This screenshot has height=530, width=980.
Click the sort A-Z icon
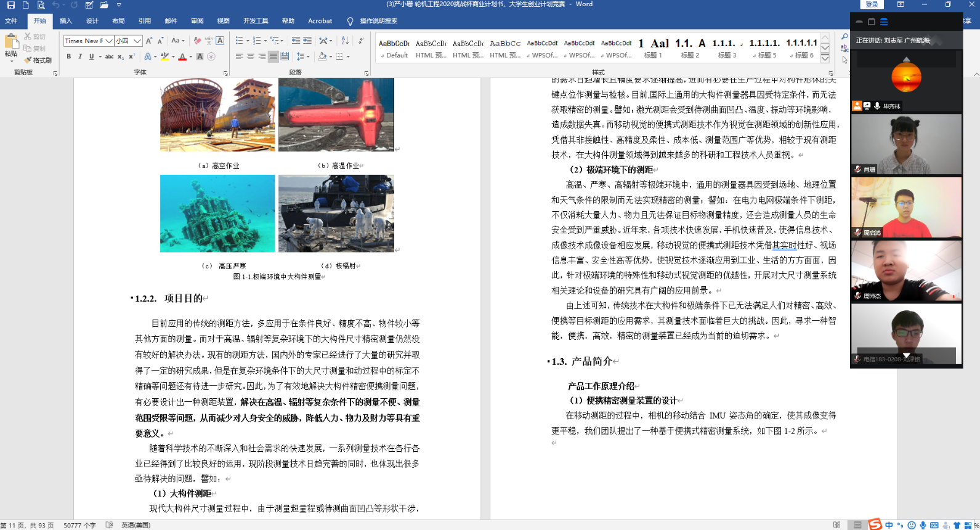pyautogui.click(x=345, y=41)
